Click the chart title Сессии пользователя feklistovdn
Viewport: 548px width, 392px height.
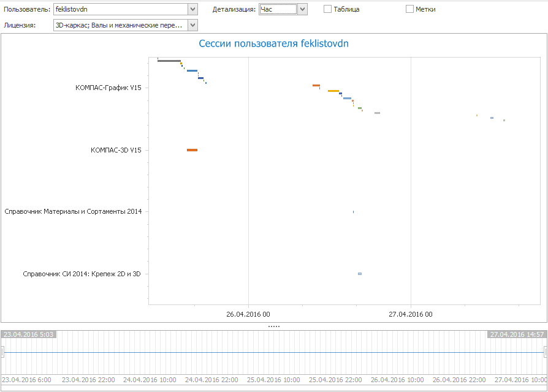(x=274, y=43)
